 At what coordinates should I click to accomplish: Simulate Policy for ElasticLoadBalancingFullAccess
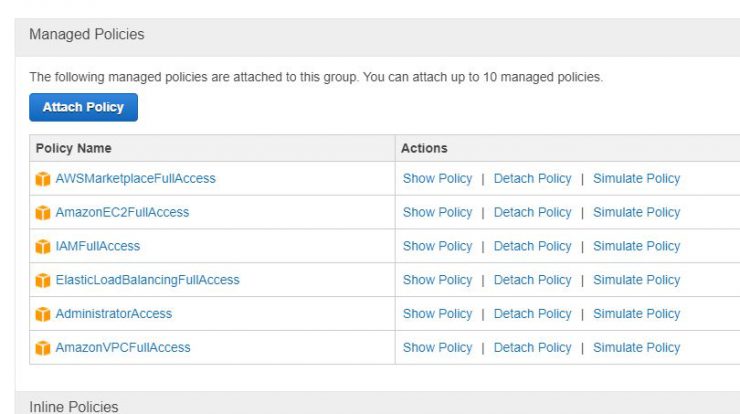pos(637,280)
